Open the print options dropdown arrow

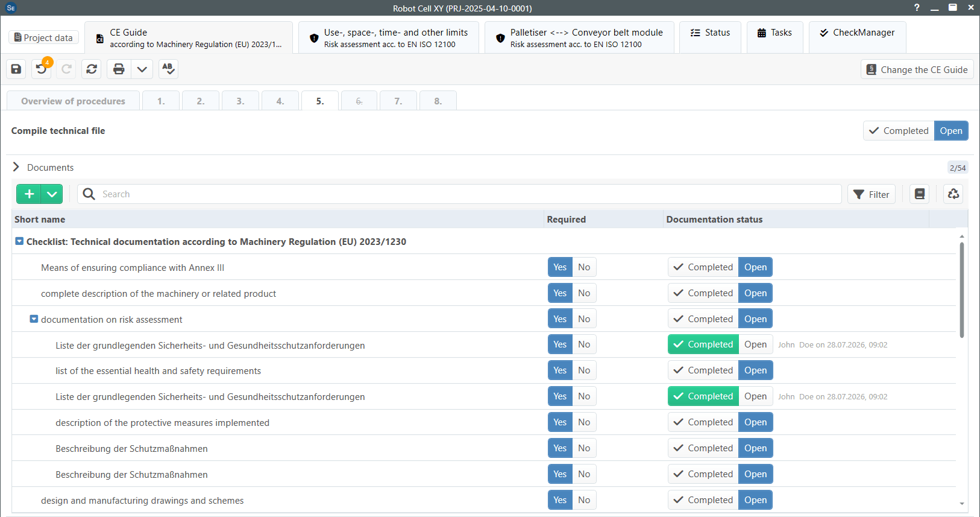(142, 69)
